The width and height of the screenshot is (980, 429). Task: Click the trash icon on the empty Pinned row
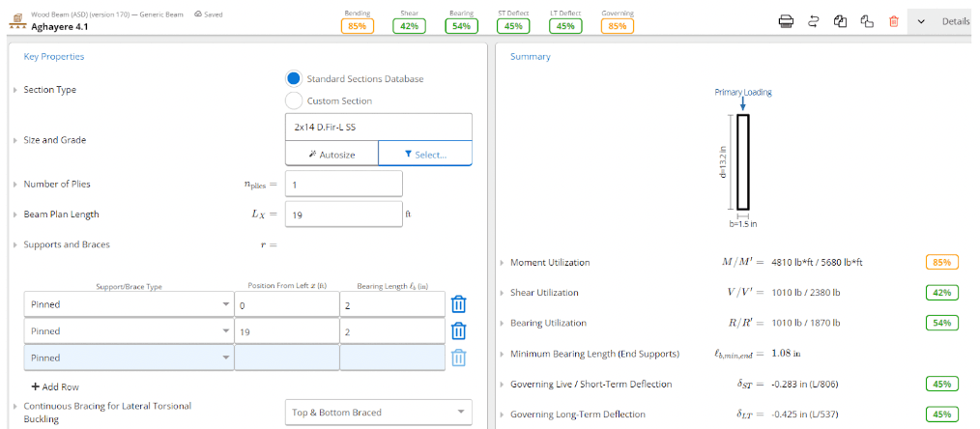[458, 357]
